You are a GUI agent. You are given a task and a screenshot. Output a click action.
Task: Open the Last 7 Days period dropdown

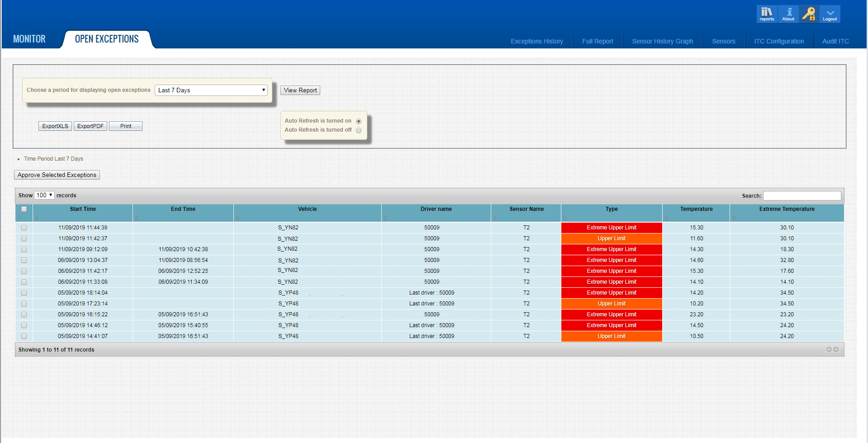pyautogui.click(x=211, y=90)
